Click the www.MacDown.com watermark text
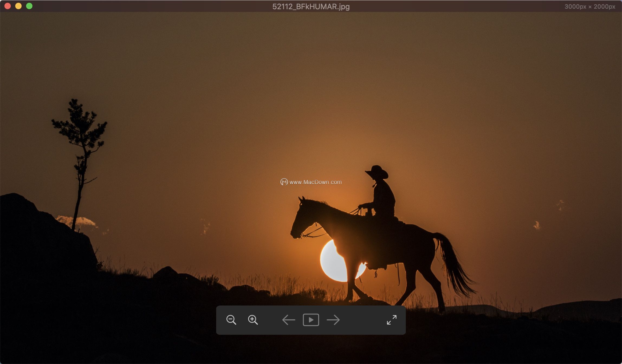The width and height of the screenshot is (622, 364). click(315, 182)
